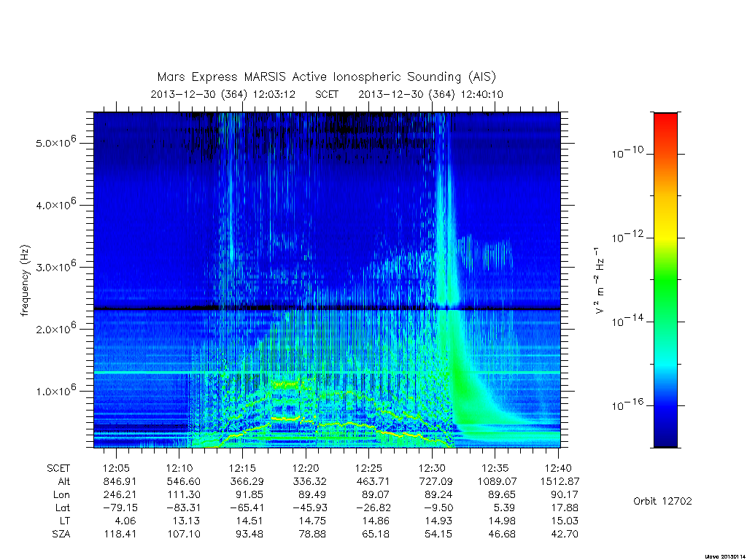This screenshot has width=747, height=560.
Task: Click the black horizontal band near 2.3 MHz
Action: 327,308
